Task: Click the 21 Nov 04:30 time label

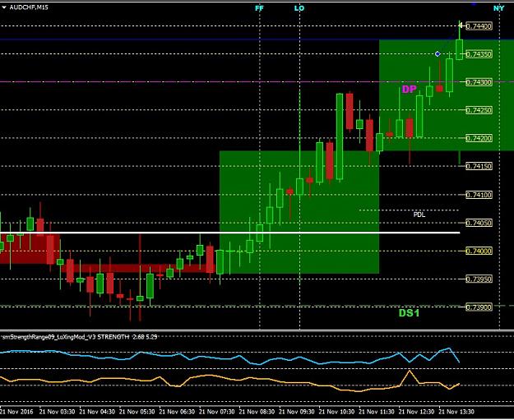Action: 97,412
